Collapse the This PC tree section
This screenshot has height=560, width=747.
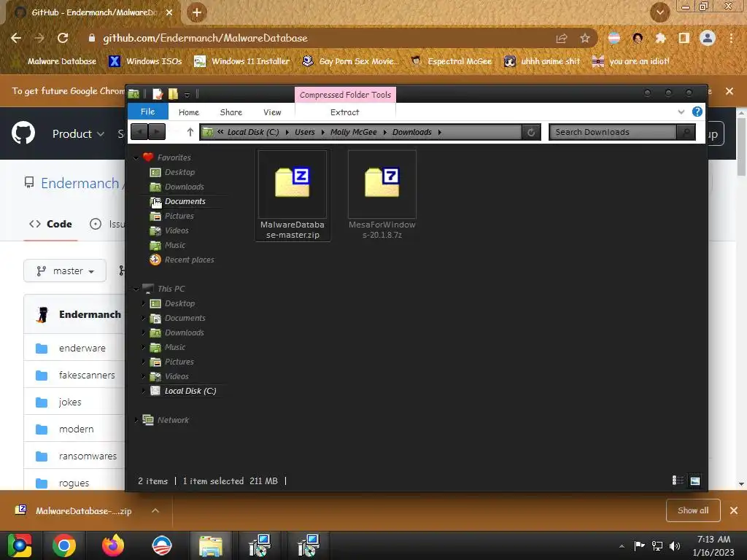[136, 289]
